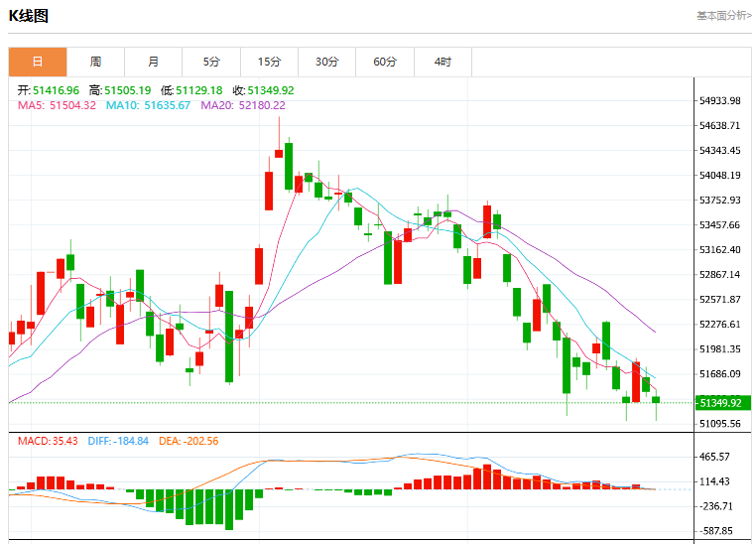Screen dimensions: 756x544
Task: Select the 日 daily chart tab
Action: [38, 62]
